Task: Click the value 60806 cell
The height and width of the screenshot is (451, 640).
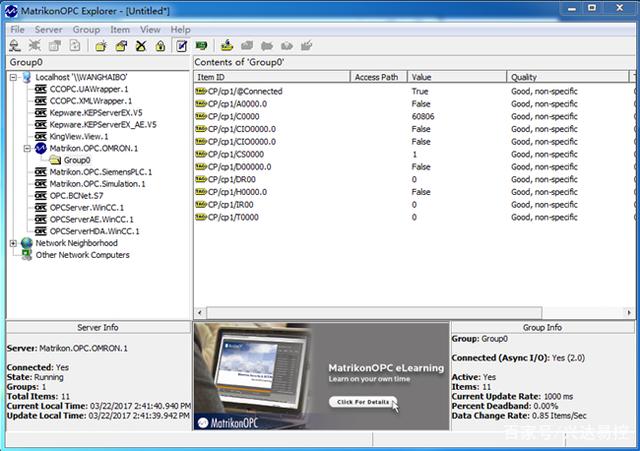Action: coord(423,116)
